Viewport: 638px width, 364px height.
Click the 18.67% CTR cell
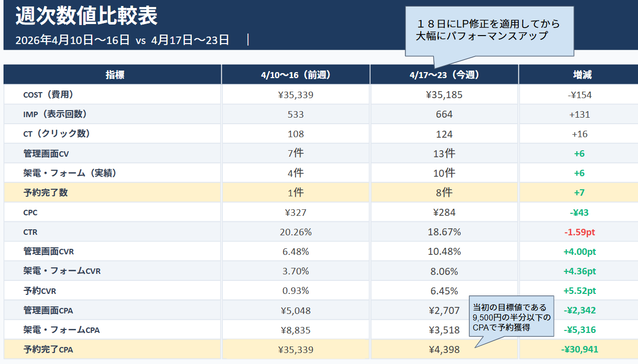point(444,232)
